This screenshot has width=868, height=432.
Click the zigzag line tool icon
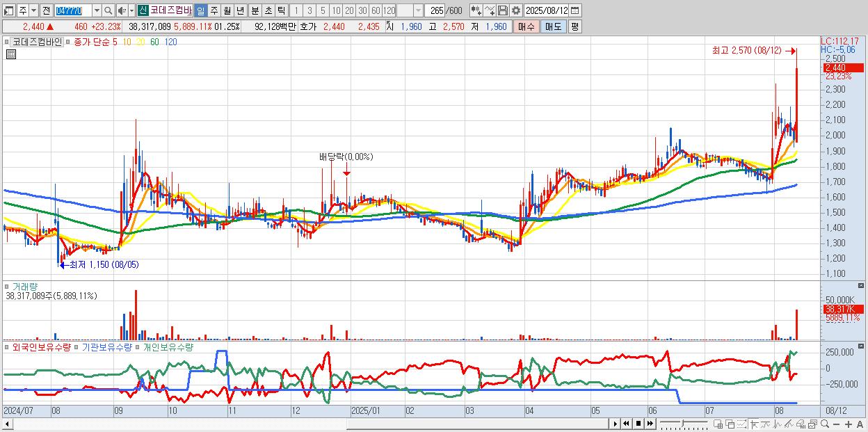coord(778,424)
